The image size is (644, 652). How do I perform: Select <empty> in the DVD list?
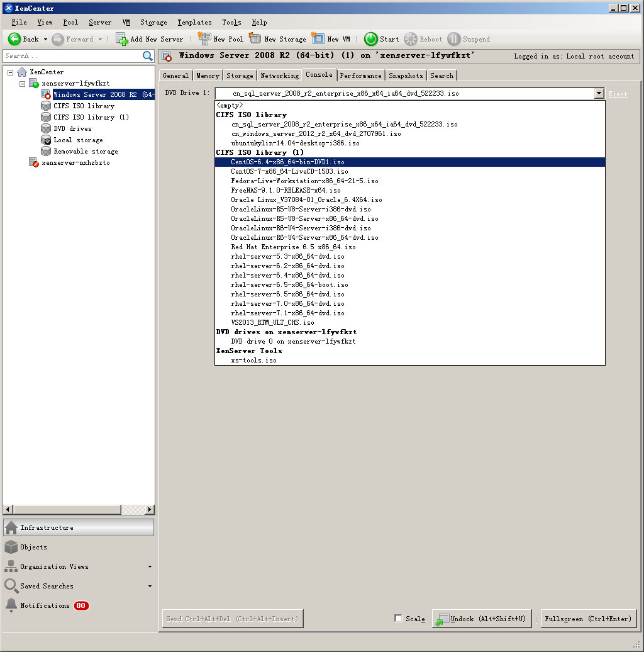pos(409,105)
